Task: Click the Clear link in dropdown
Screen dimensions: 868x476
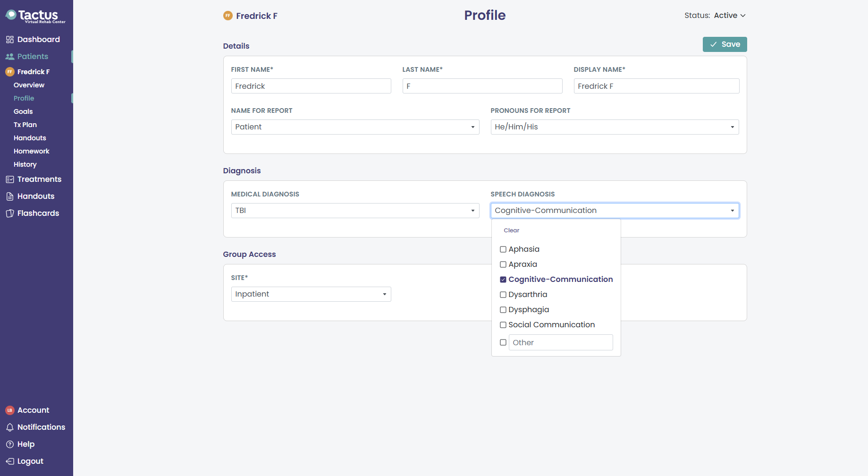Action: pyautogui.click(x=511, y=230)
